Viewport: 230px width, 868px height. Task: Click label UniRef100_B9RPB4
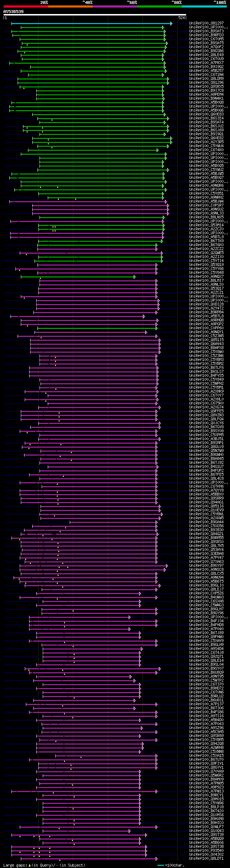point(206,312)
